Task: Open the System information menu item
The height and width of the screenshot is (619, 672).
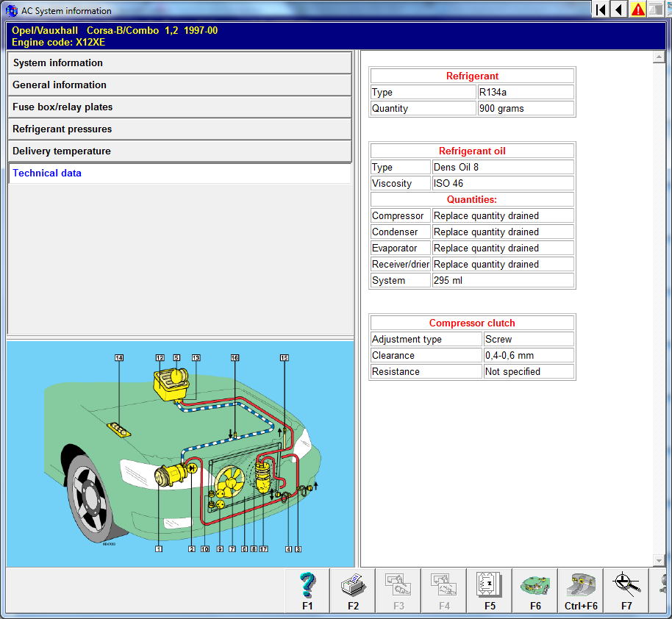Action: pyautogui.click(x=179, y=63)
